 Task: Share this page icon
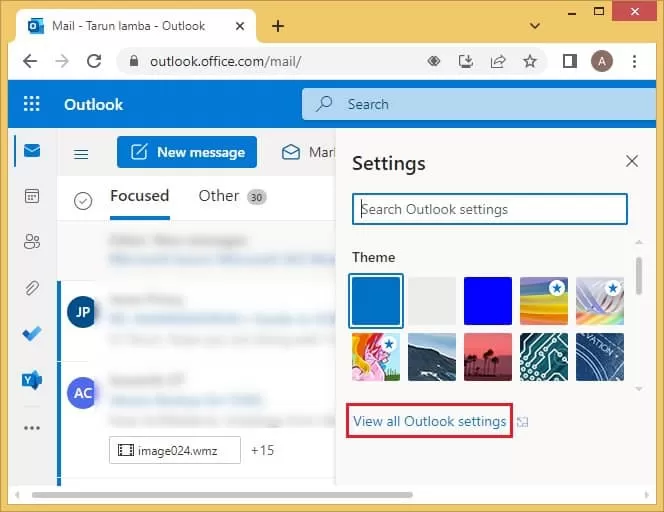(x=498, y=61)
